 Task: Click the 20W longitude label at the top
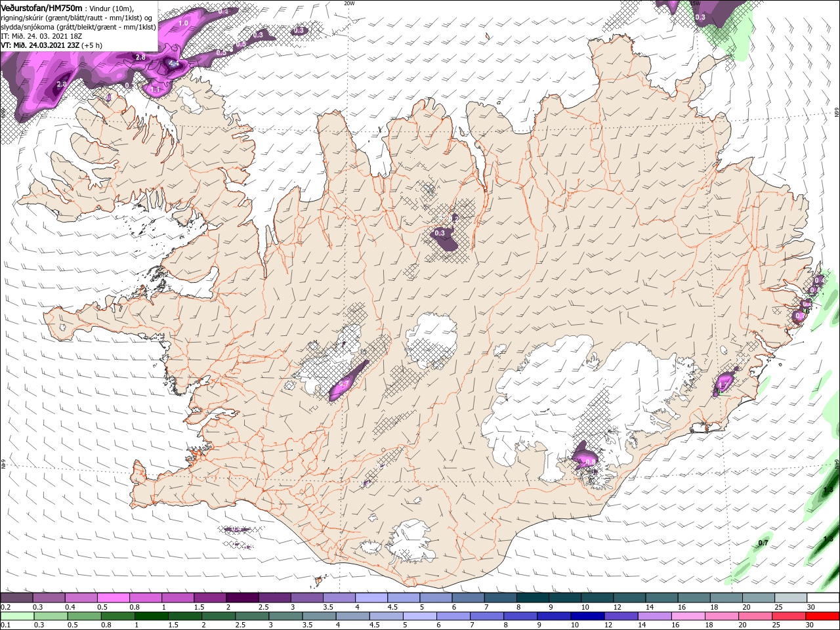point(349,3)
